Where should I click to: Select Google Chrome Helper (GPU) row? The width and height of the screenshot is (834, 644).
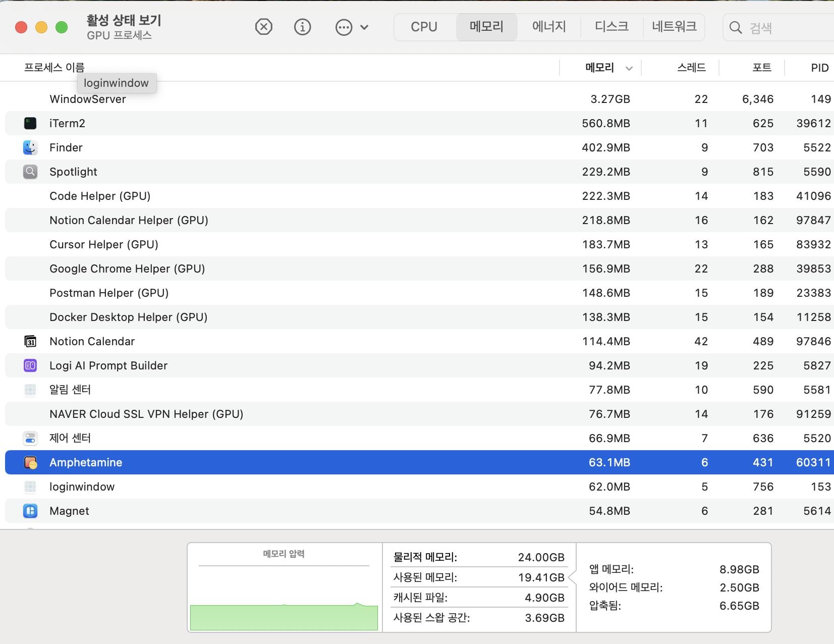pyautogui.click(x=419, y=269)
